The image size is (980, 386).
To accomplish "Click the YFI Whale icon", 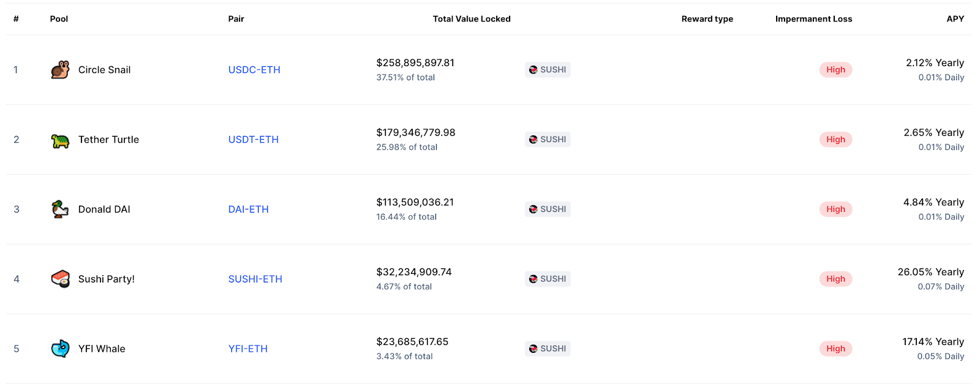I will (60, 349).
